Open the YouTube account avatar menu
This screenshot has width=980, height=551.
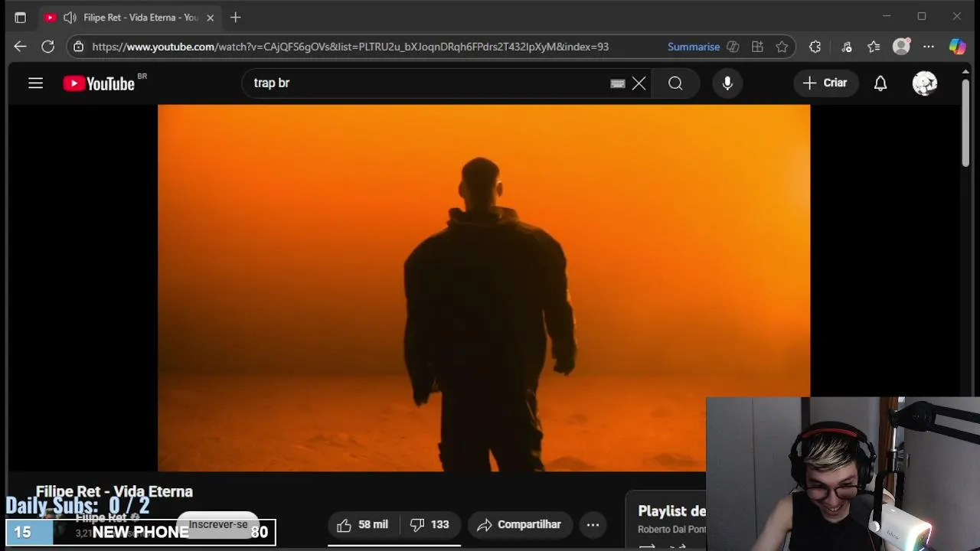(x=925, y=83)
